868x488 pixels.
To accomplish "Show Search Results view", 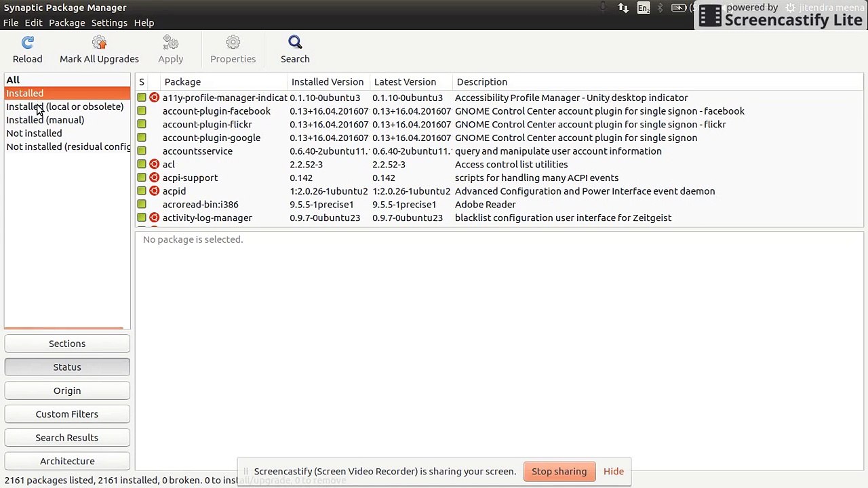I will coord(67,438).
